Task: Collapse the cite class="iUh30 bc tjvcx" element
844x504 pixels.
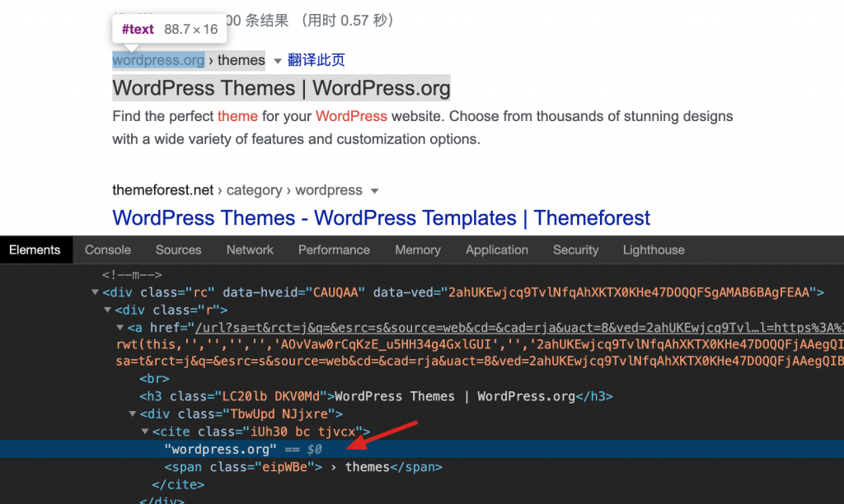Action: (146, 432)
